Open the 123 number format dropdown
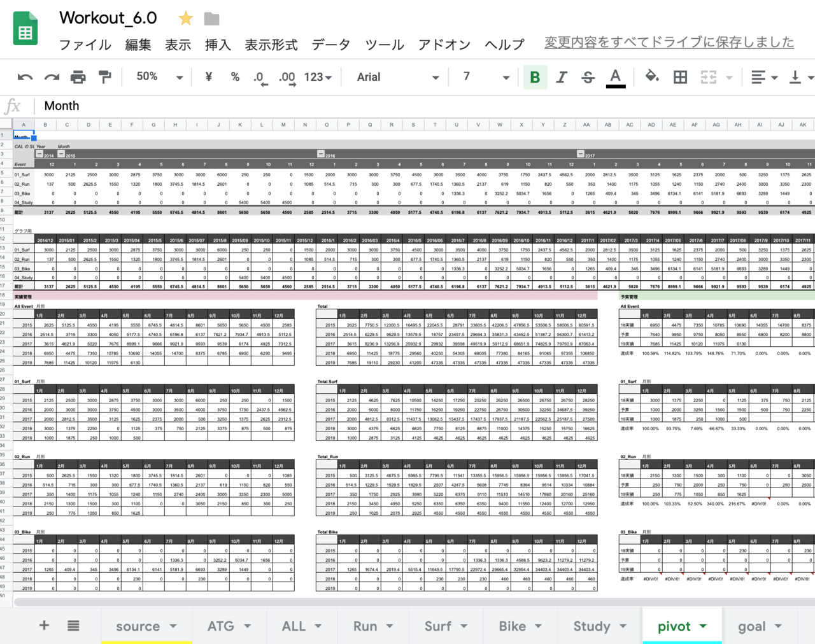This screenshot has height=644, width=815. [318, 77]
